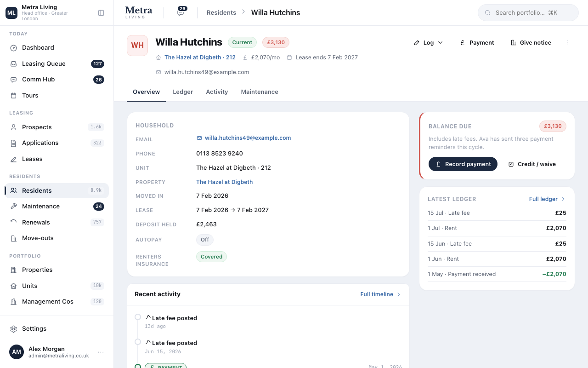The width and height of the screenshot is (588, 368).
Task: Click the Leasing Queue 127 badge
Action: (97, 64)
